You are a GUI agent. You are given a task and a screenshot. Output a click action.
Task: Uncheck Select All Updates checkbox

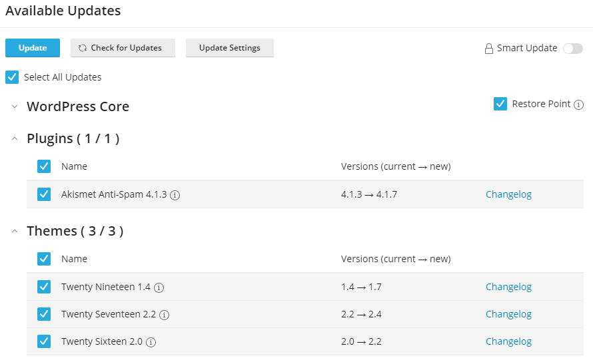click(x=12, y=77)
